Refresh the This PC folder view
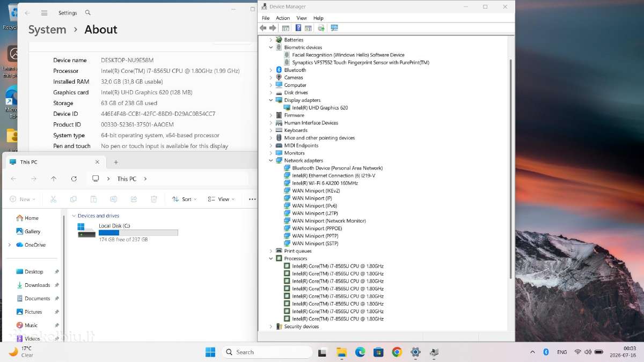The width and height of the screenshot is (644, 362). (x=74, y=179)
